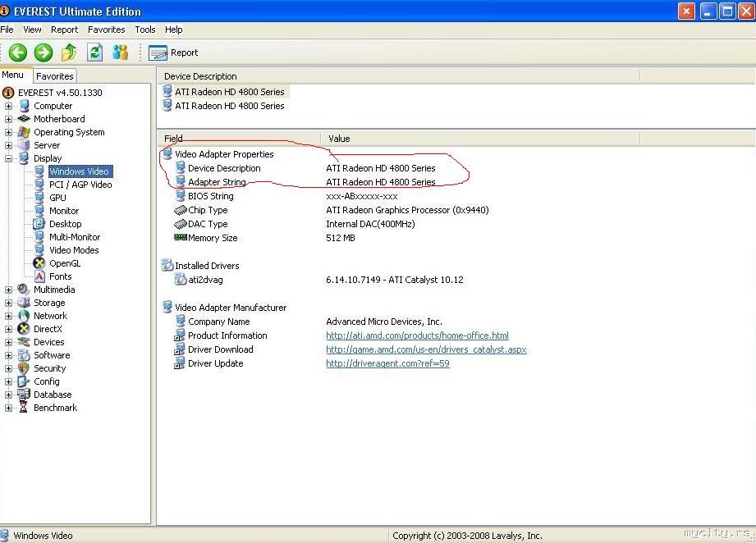This screenshot has width=756, height=543.
Task: Expand the Motherboard tree node
Action: point(8,119)
